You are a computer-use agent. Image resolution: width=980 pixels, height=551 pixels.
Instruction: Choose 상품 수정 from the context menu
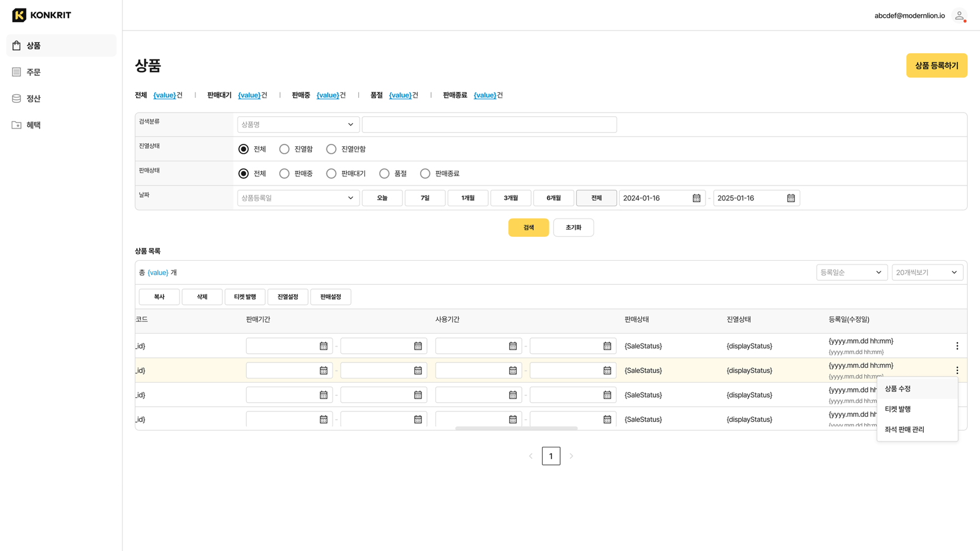(917, 389)
